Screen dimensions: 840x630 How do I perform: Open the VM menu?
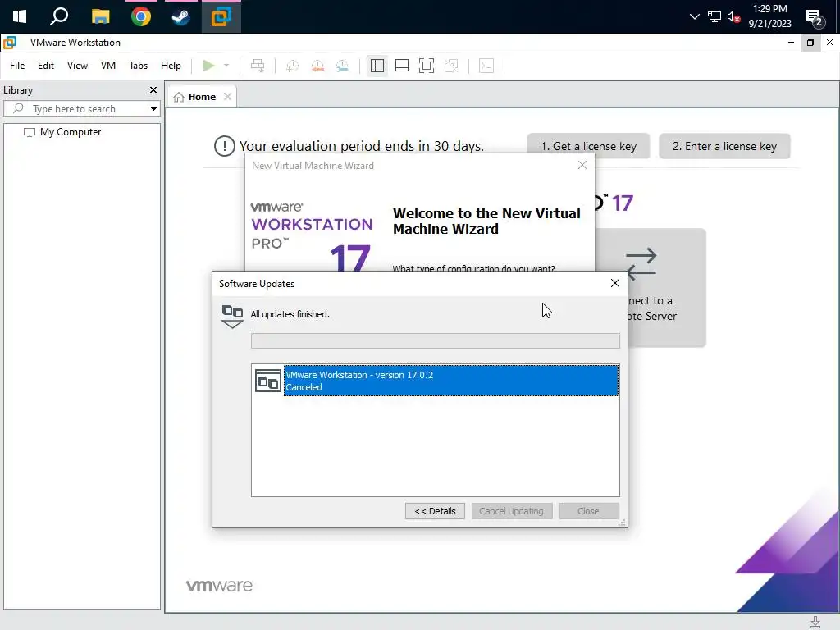coord(108,66)
